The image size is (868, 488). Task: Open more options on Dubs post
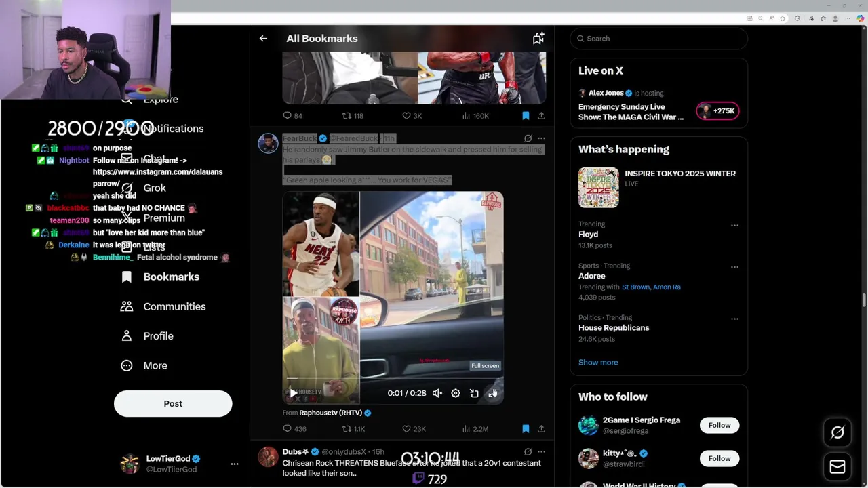541,451
